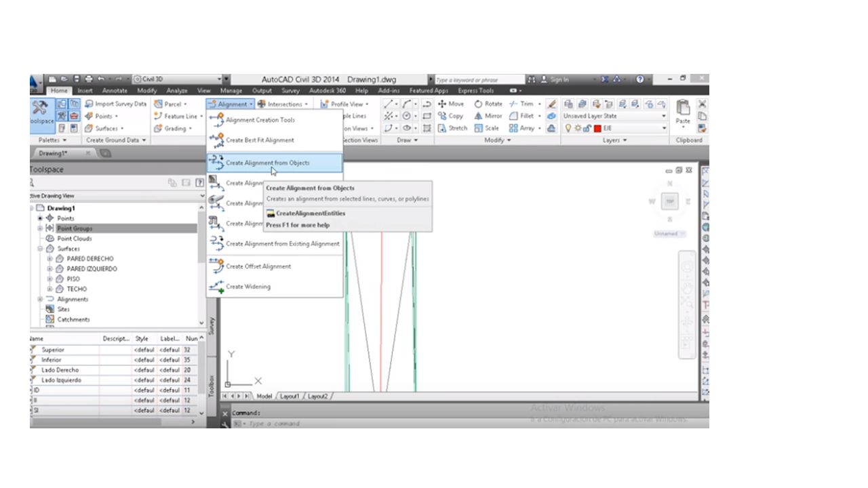Select Create Offset Alignment
The image size is (868, 488).
(275, 266)
